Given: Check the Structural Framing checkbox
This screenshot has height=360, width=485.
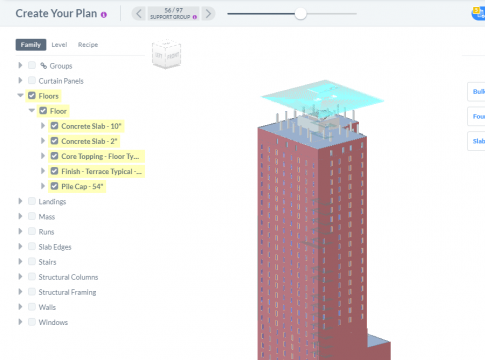Looking at the screenshot, I should tap(32, 292).
